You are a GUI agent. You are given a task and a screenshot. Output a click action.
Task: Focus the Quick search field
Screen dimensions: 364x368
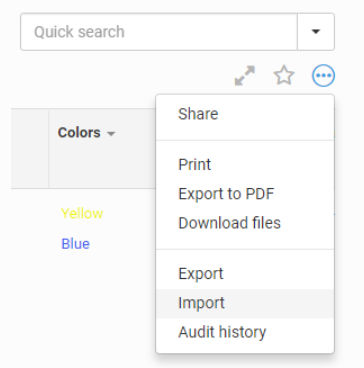click(x=159, y=32)
